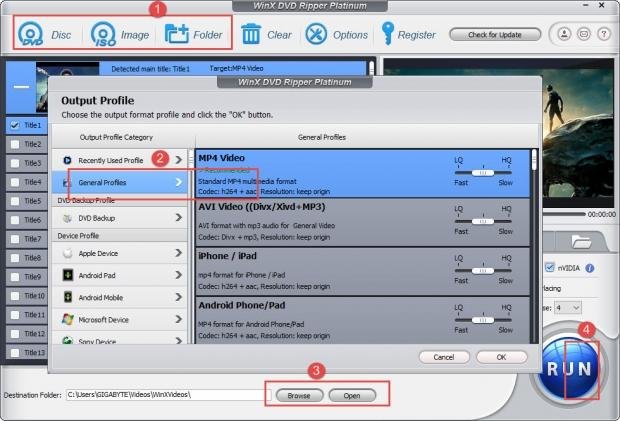The image size is (620, 421).
Task: Select the DVD Backup category
Action: click(120, 218)
